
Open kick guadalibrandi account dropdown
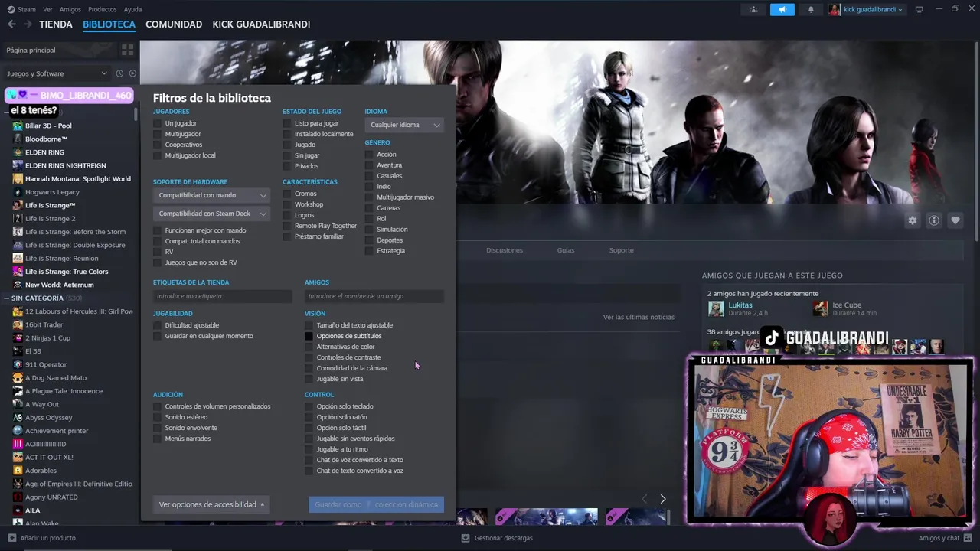point(873,10)
